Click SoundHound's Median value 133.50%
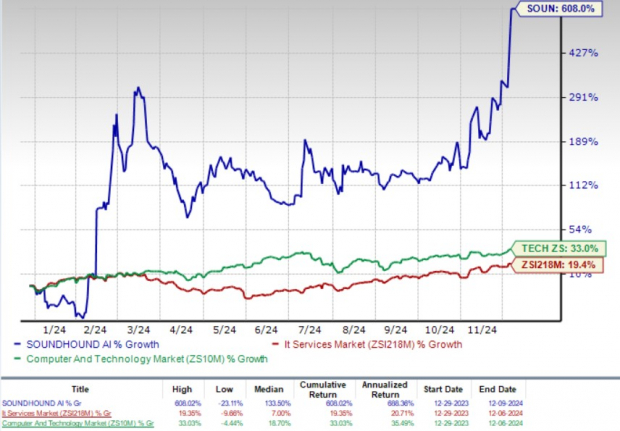Image resolution: width=620 pixels, height=431 pixels. [x=278, y=404]
